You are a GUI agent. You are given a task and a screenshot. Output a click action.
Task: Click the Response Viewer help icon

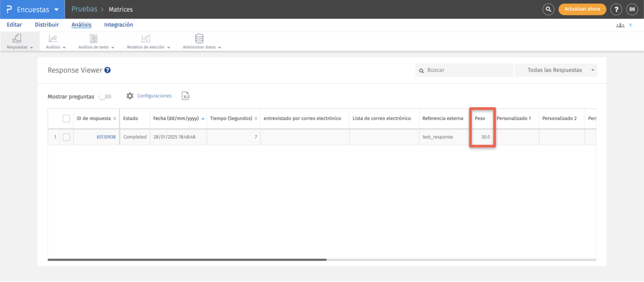(x=107, y=70)
